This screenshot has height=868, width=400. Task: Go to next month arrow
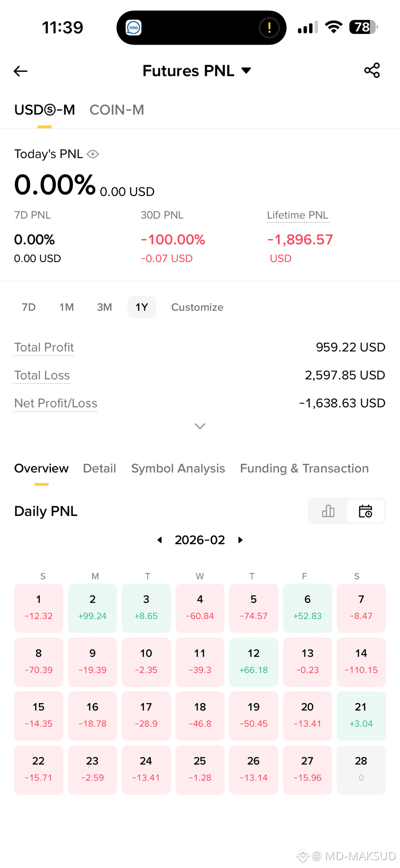click(x=240, y=540)
